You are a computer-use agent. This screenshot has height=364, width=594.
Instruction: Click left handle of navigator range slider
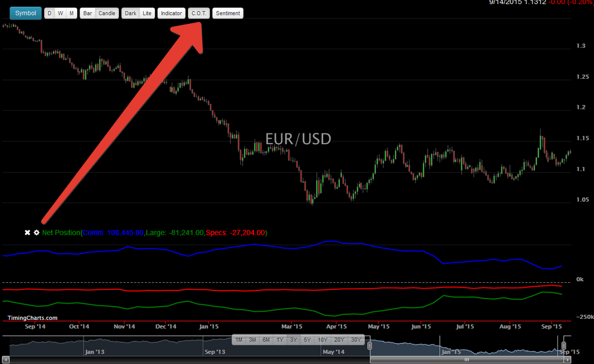pyautogui.click(x=370, y=346)
